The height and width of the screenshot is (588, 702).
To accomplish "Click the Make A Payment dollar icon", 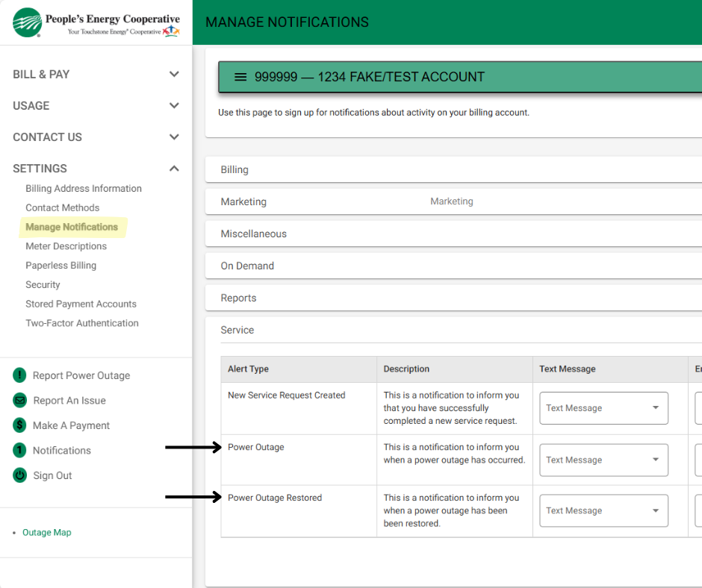I will coord(19,425).
